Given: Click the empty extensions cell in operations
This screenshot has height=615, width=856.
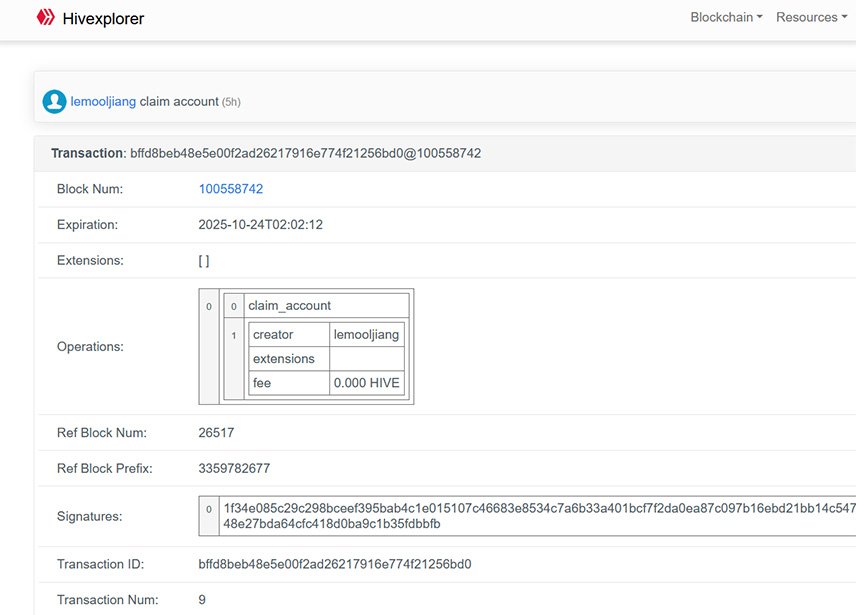Looking at the screenshot, I should coord(366,359).
